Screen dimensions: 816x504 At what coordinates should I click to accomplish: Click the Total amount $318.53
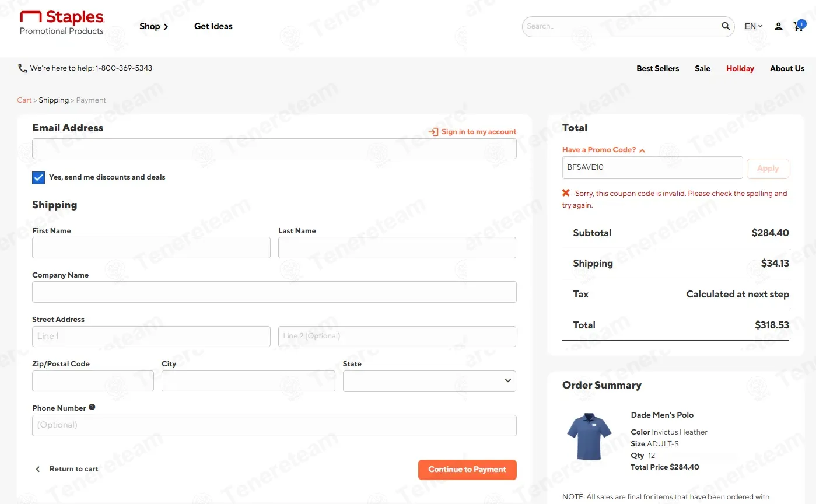click(772, 325)
